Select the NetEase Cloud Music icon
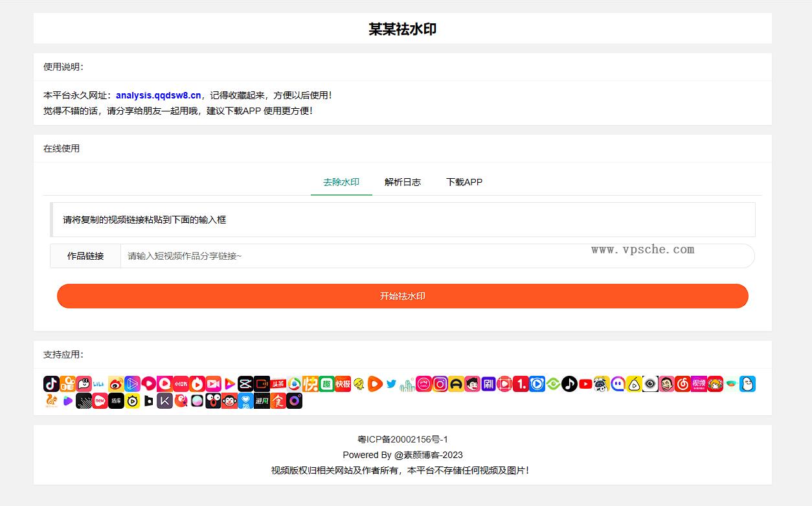The height and width of the screenshot is (506, 812). click(682, 384)
